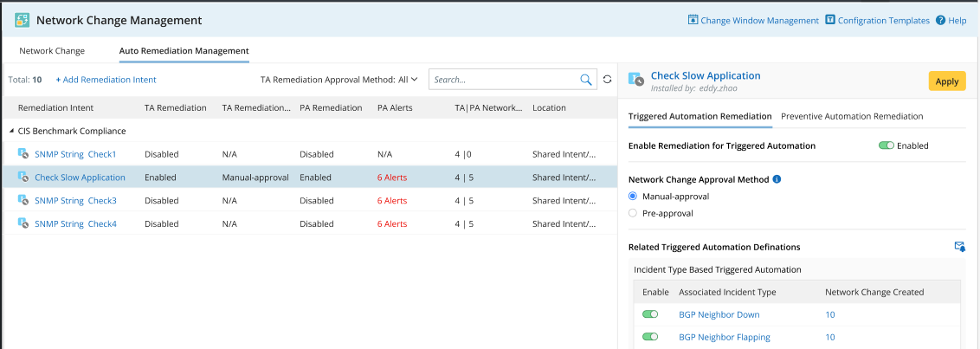Click Add Remediation Intent link
980x349 pixels.
[106, 80]
